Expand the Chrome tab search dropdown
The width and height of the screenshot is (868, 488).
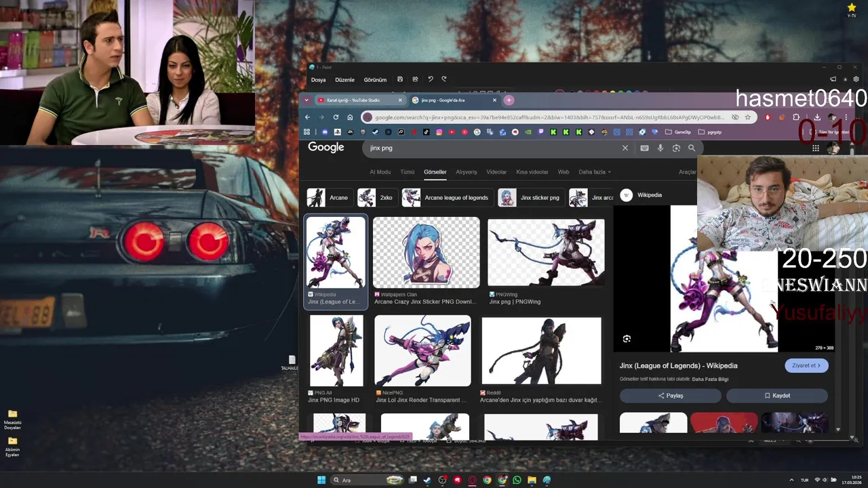(x=307, y=100)
